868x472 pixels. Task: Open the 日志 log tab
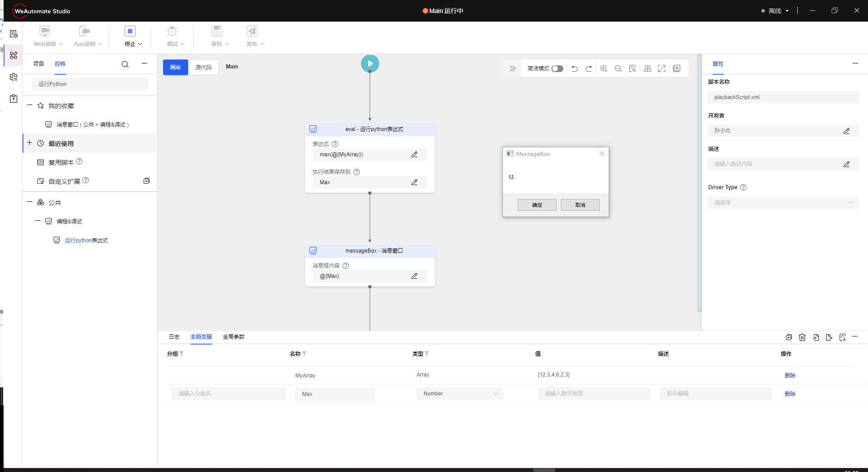pyautogui.click(x=174, y=337)
